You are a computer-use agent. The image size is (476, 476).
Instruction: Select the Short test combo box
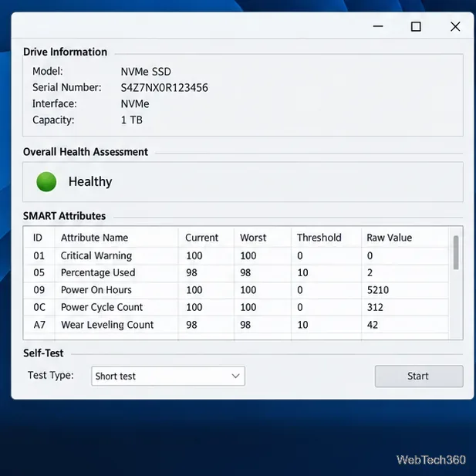(x=168, y=376)
